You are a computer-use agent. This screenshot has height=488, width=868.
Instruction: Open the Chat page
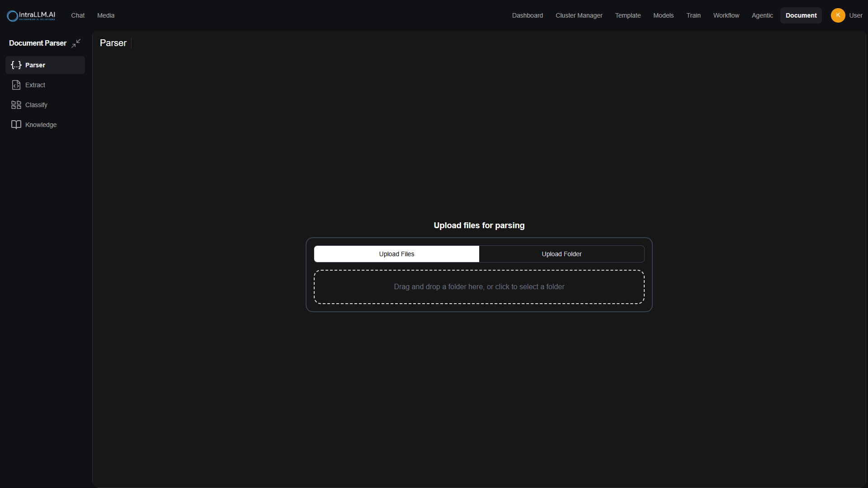point(78,15)
